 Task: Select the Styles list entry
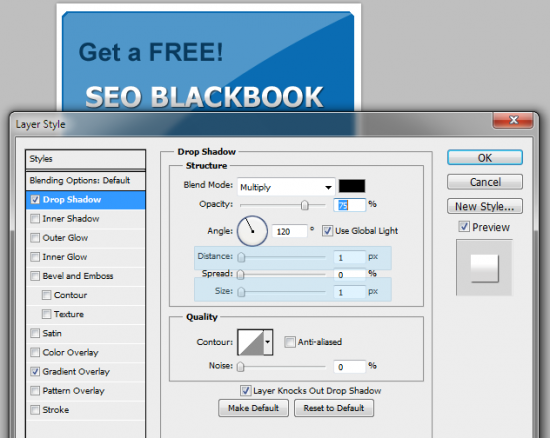click(86, 159)
